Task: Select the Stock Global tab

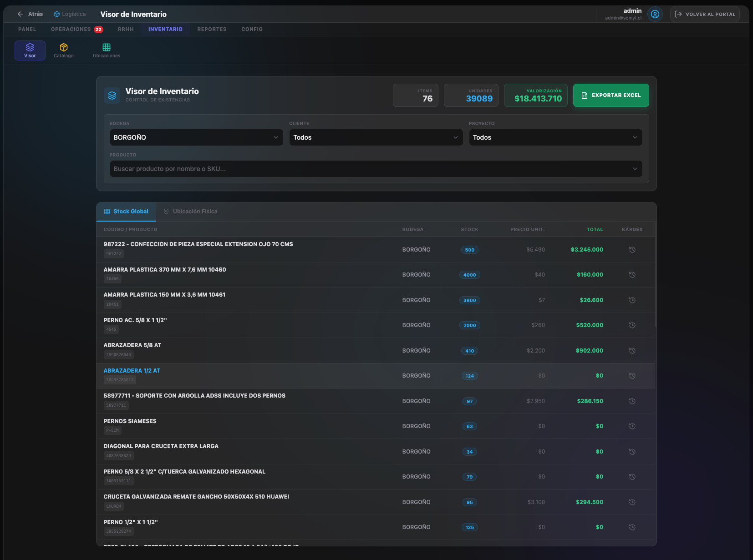Action: click(x=126, y=212)
